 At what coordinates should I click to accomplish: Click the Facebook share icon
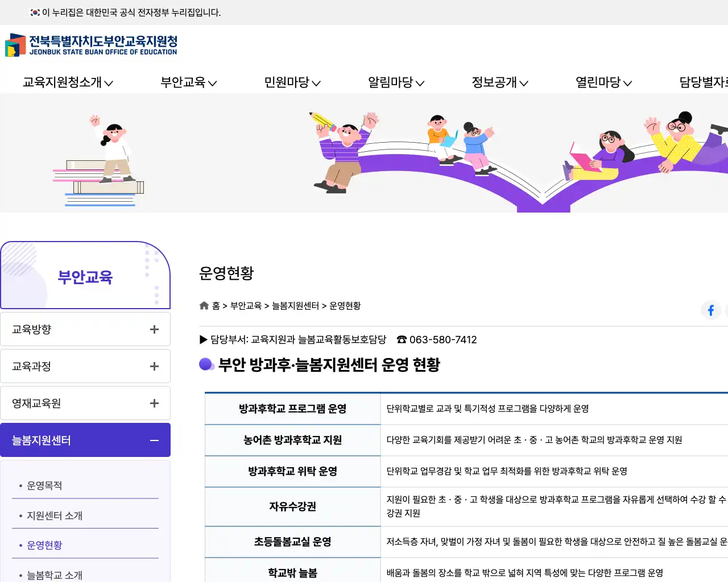(710, 310)
